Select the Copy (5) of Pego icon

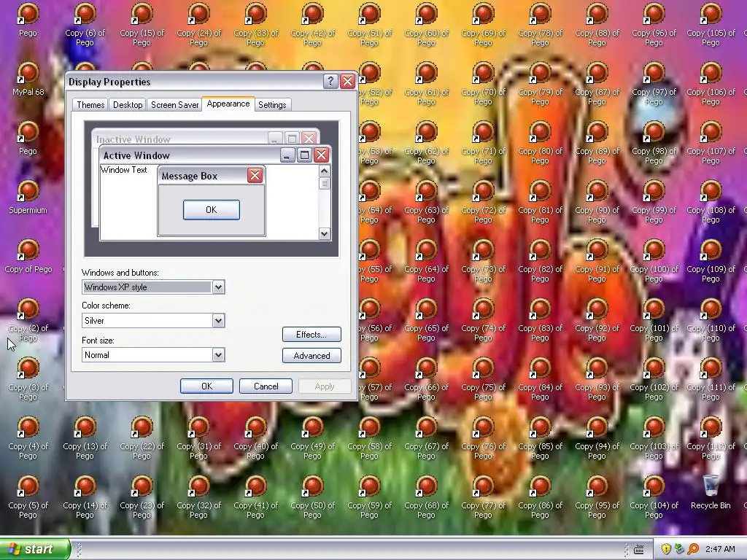click(28, 496)
